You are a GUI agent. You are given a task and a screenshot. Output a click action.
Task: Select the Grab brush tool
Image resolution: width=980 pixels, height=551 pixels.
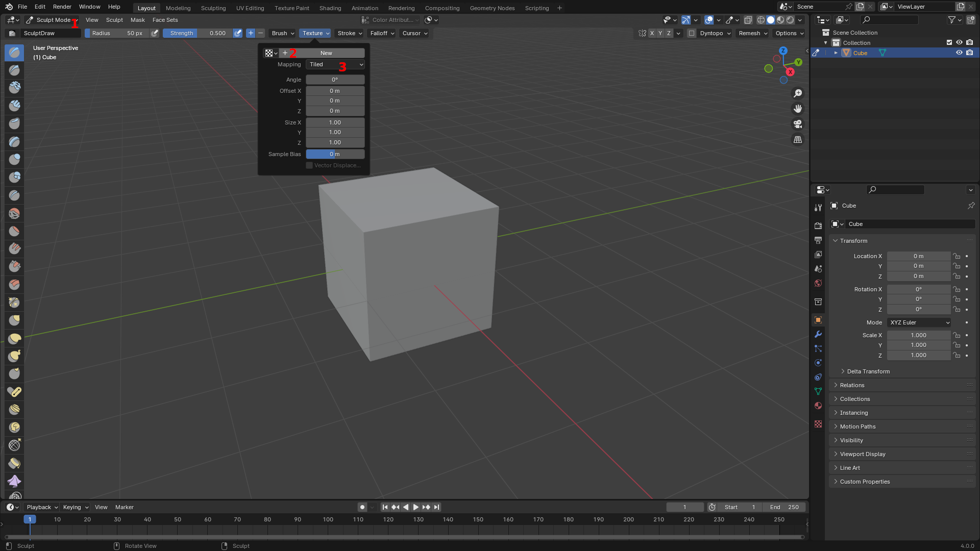pyautogui.click(x=14, y=320)
